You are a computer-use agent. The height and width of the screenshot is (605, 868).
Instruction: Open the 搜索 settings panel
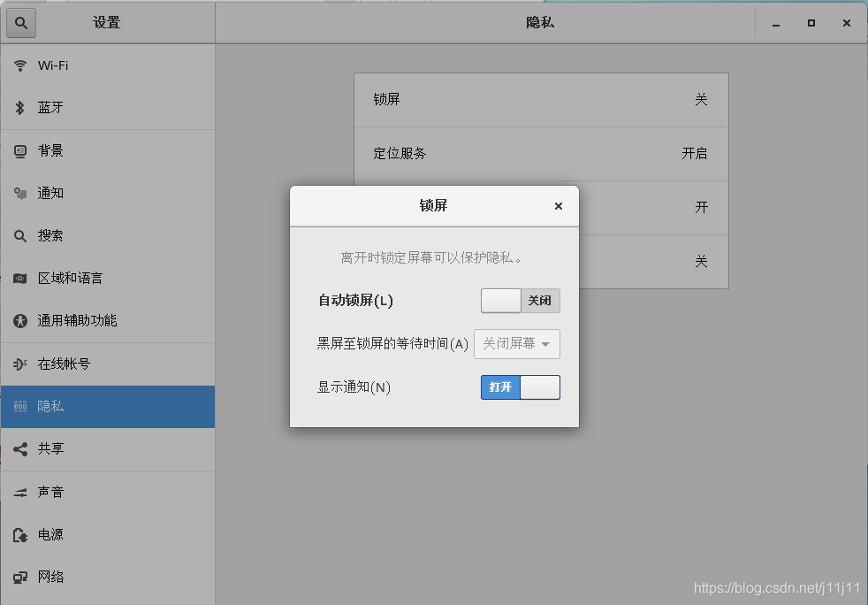click(108, 236)
